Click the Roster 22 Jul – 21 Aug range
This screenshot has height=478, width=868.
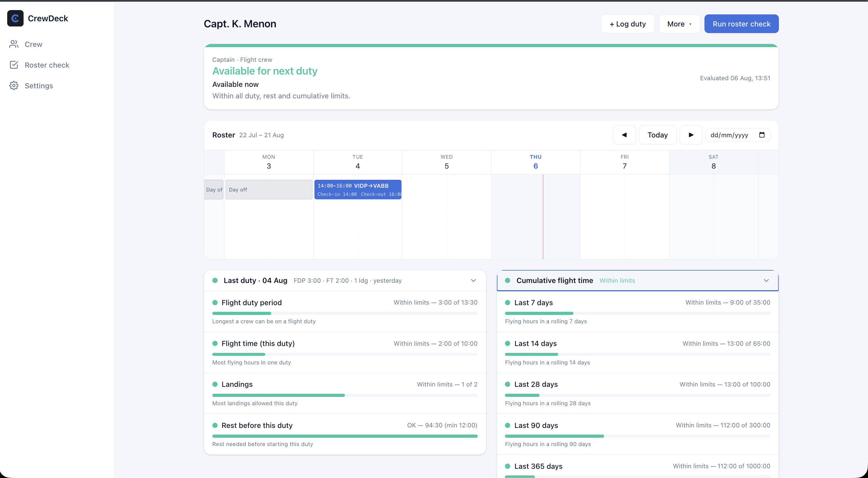click(x=261, y=135)
